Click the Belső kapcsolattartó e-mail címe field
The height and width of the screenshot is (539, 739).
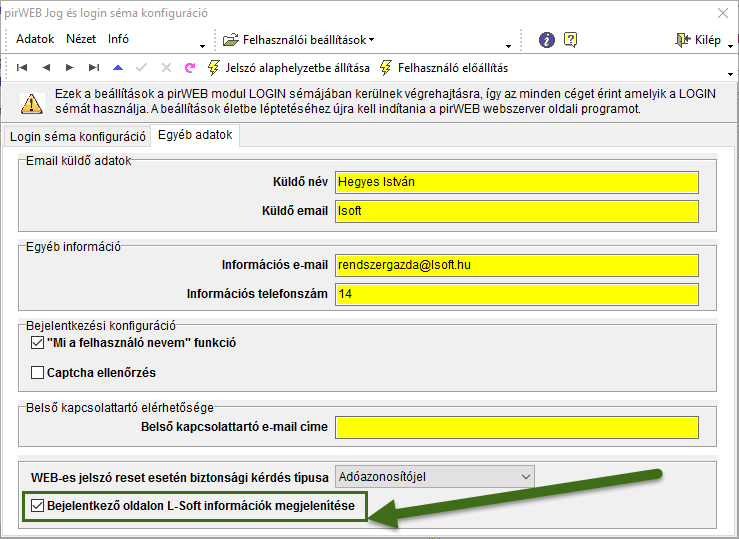click(x=517, y=427)
